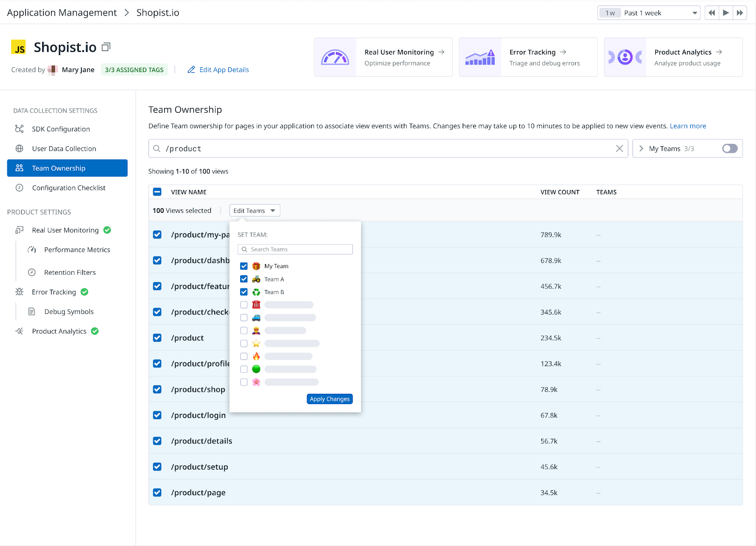The height and width of the screenshot is (546, 756).
Task: Open Retention Filters settings
Action: tap(70, 272)
